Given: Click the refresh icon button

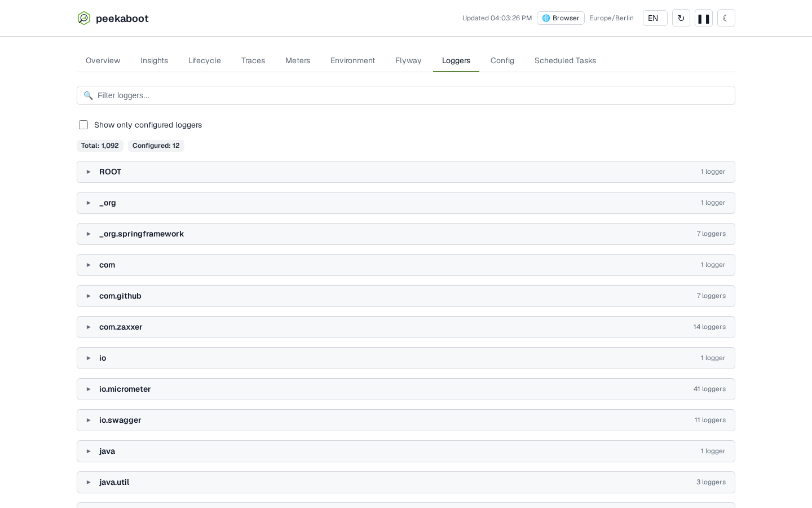Looking at the screenshot, I should click(x=681, y=18).
